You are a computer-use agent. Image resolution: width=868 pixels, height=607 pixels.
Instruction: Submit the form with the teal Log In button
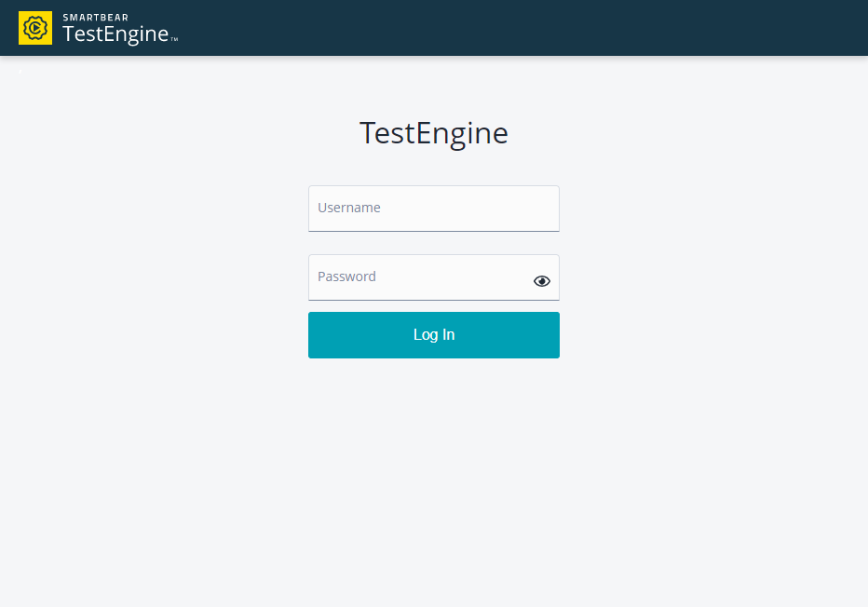pyautogui.click(x=433, y=335)
